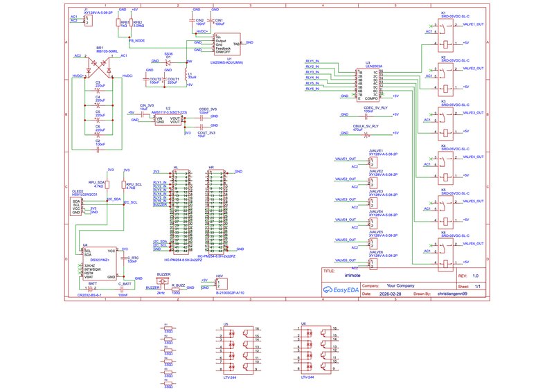Viewport: 554px width, 392px height.
Task: Select the RPU_SDA pull-up resistor
Action: click(107, 185)
